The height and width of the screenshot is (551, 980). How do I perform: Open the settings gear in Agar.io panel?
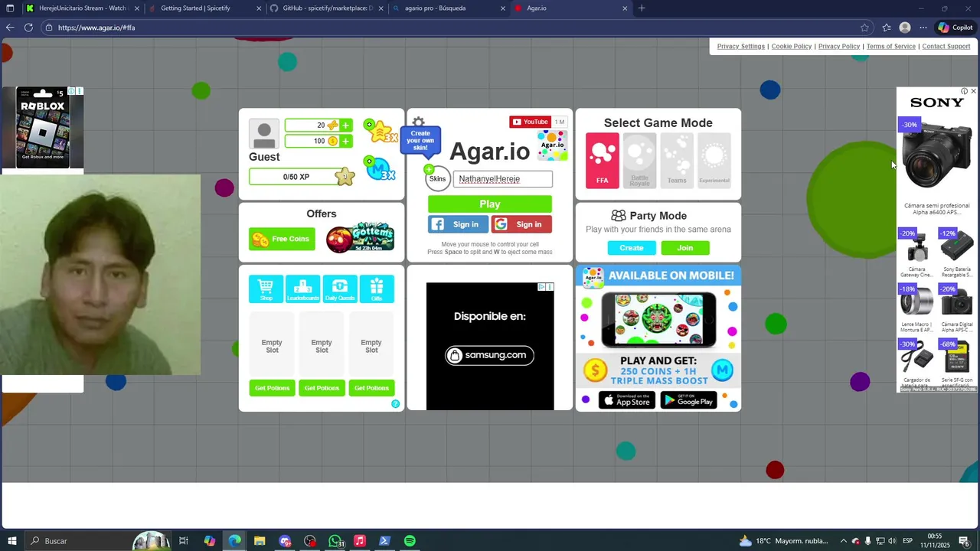[418, 122]
